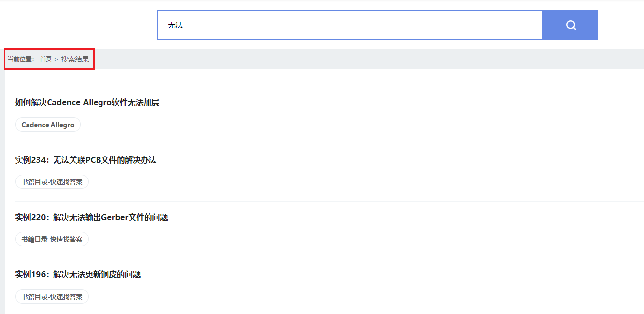Select the Cadence Allegro tag

click(x=48, y=125)
